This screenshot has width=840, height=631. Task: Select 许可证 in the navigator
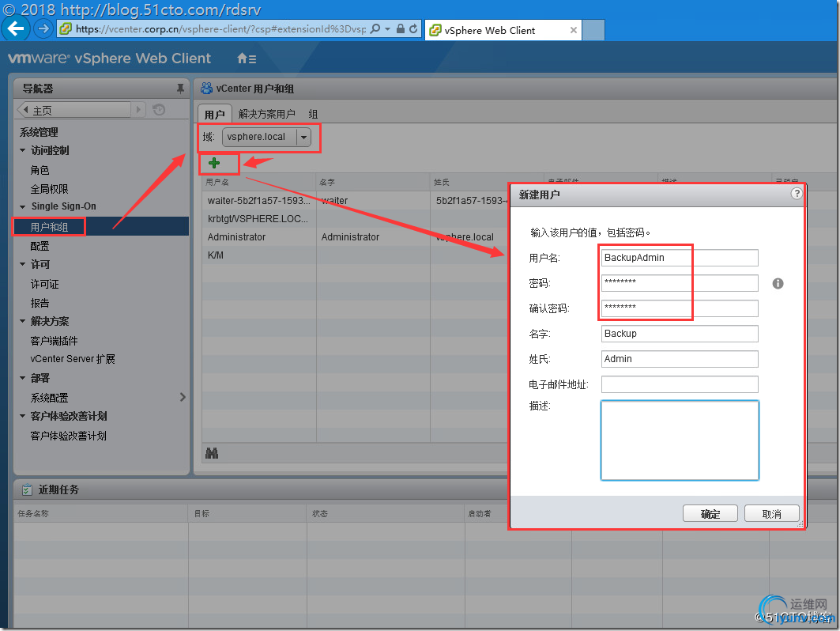click(x=44, y=284)
